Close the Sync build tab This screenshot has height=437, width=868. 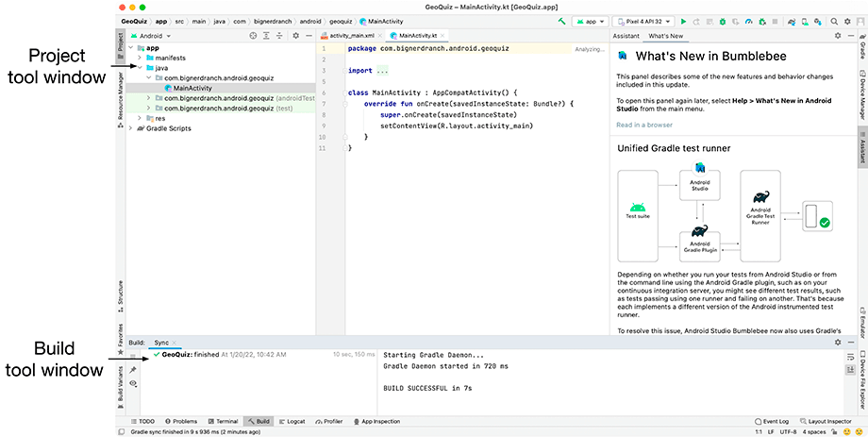click(x=174, y=343)
